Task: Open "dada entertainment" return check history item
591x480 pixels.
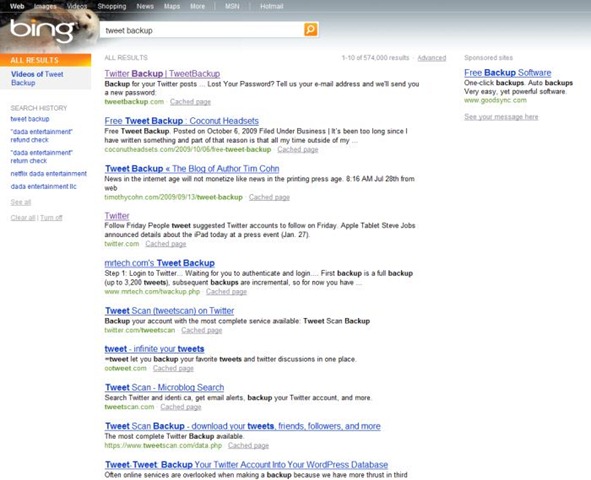Action: (x=41, y=157)
